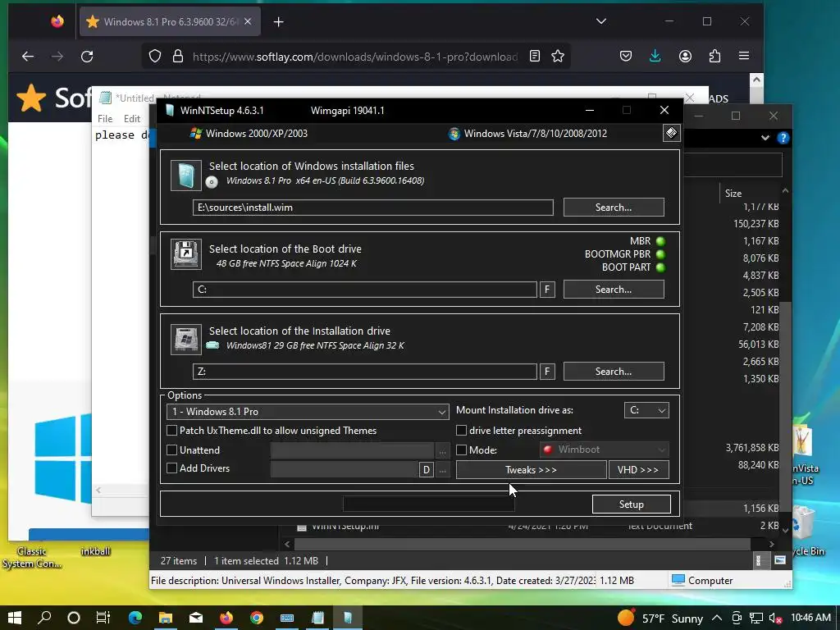The width and height of the screenshot is (840, 630).
Task: Click the Setup button
Action: (x=631, y=504)
